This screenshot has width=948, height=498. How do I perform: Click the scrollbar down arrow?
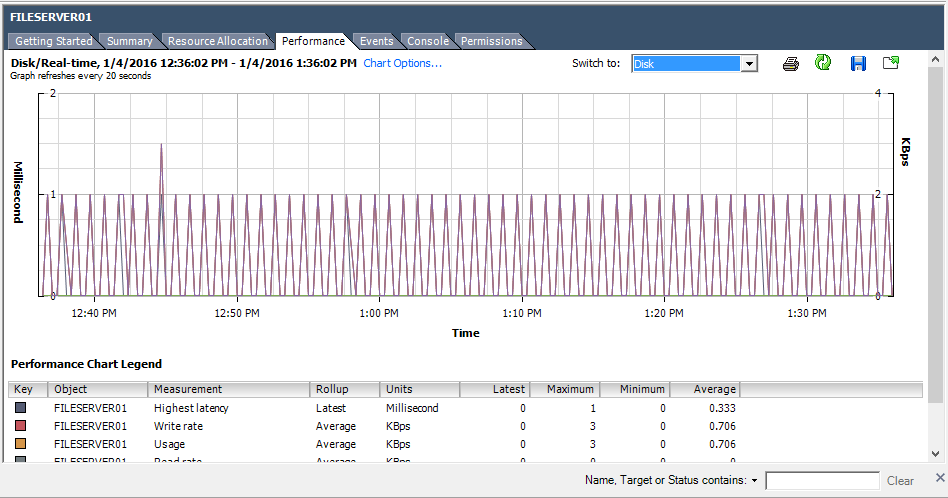point(935,453)
